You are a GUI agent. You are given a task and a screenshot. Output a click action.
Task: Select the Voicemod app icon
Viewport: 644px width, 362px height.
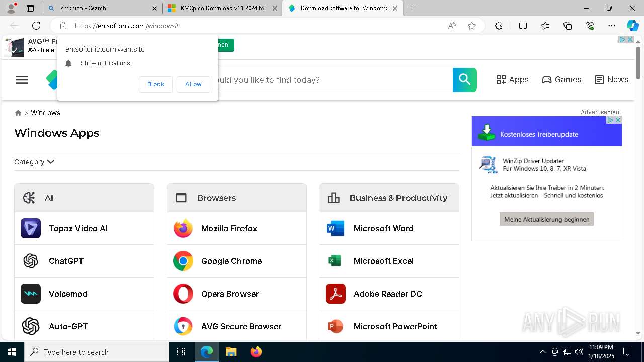[31, 294]
